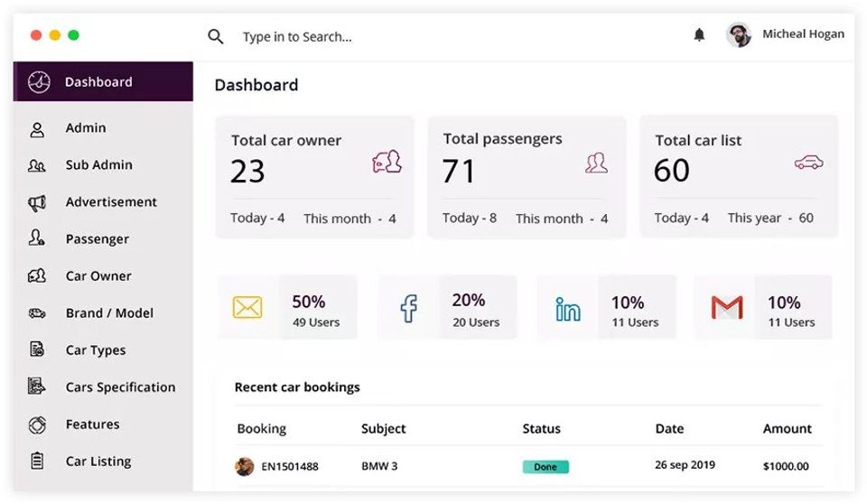Select Dashboard in the sidebar
867x504 pixels.
[98, 82]
